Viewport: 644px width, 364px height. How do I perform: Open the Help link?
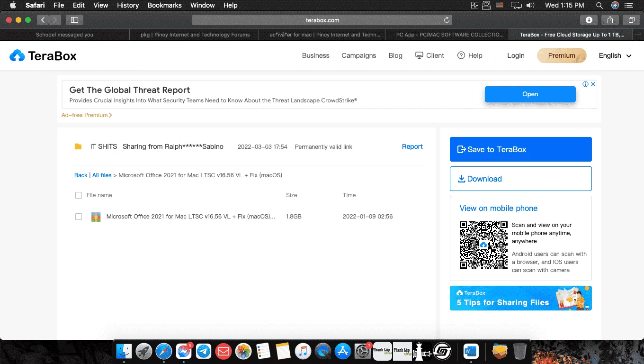(x=470, y=55)
